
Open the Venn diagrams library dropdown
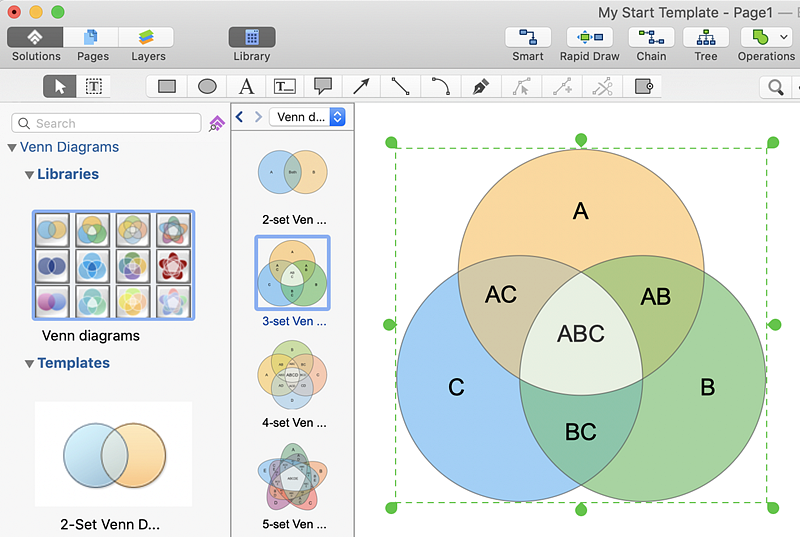click(x=308, y=117)
